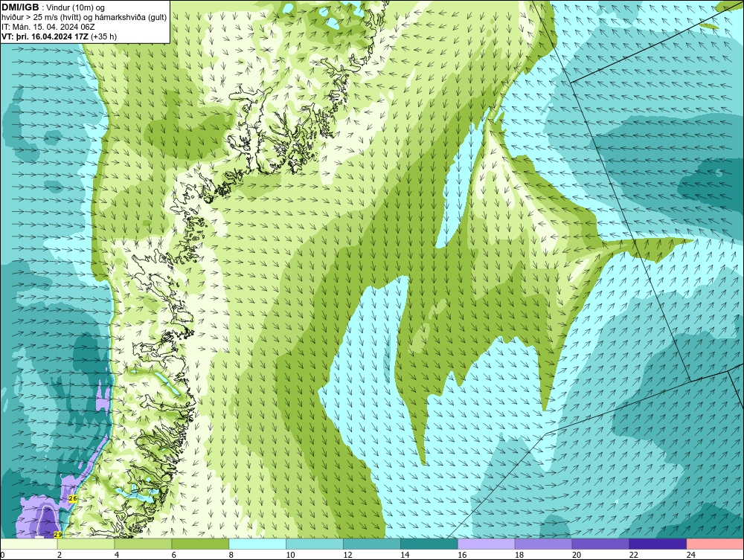
Task: Click the scale label "20"
Action: click(577, 555)
